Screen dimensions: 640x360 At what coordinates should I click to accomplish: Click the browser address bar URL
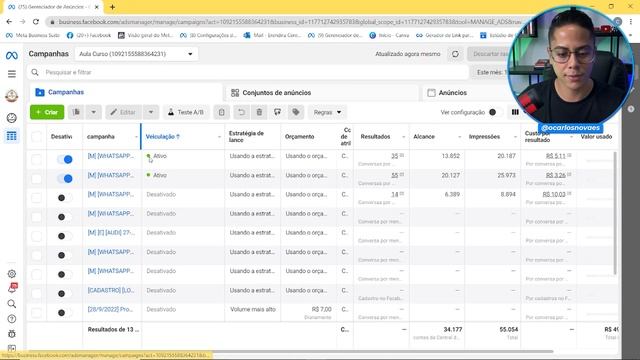point(290,22)
